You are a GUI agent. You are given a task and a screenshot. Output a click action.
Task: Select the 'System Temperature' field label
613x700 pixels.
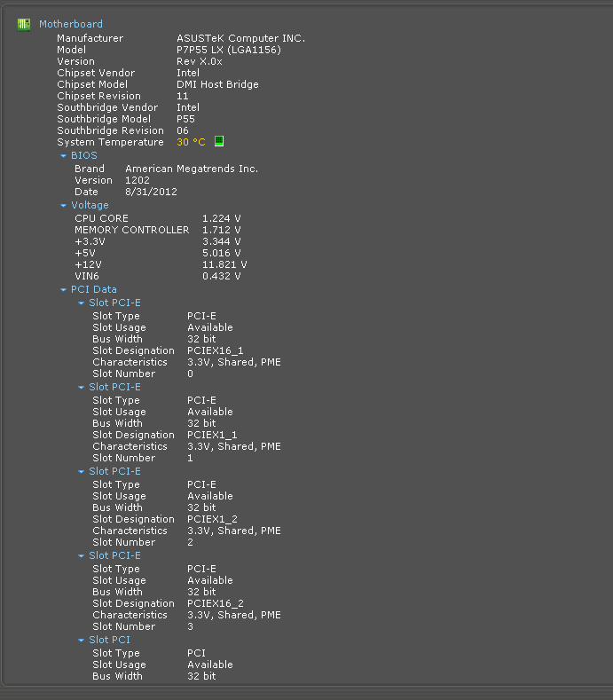[x=110, y=143]
